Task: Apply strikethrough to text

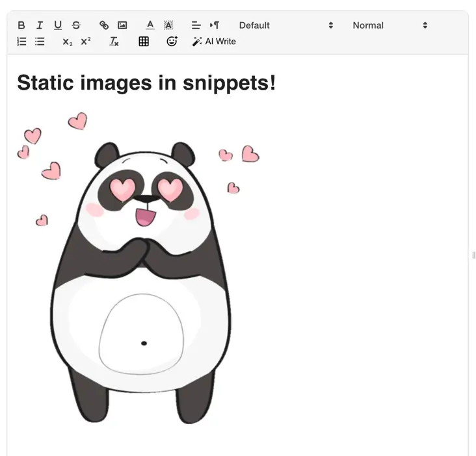Action: 76,25
